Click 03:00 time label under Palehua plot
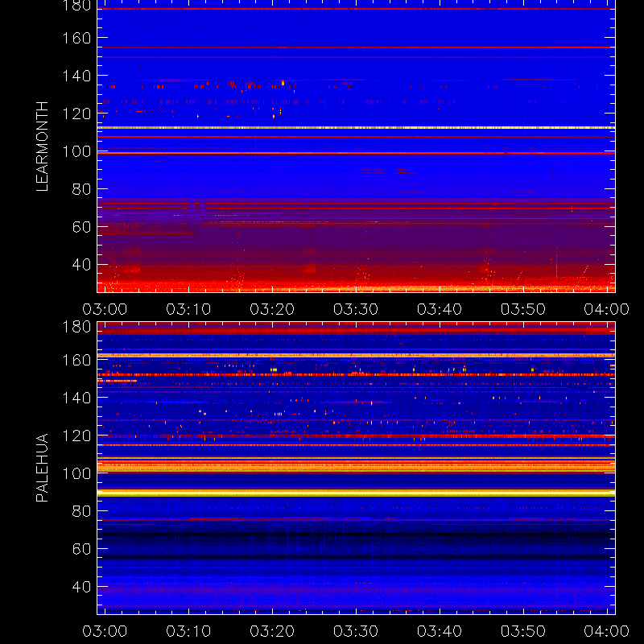Screen dimensions: 644x644 (105, 631)
